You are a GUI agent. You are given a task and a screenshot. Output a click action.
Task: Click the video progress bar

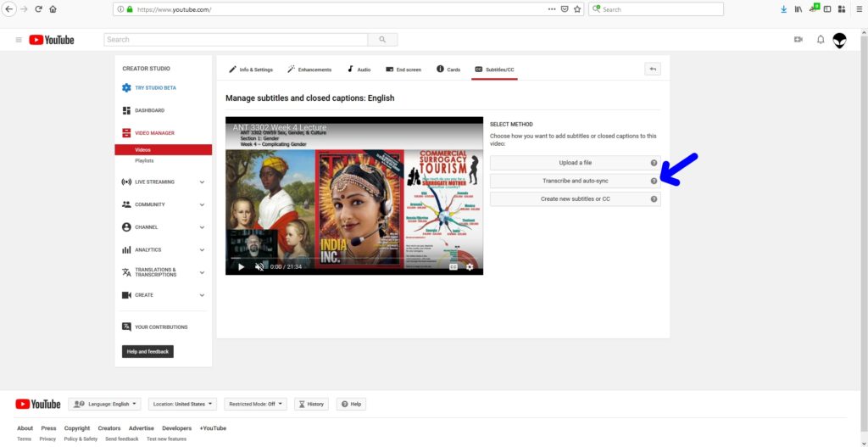tap(354, 258)
